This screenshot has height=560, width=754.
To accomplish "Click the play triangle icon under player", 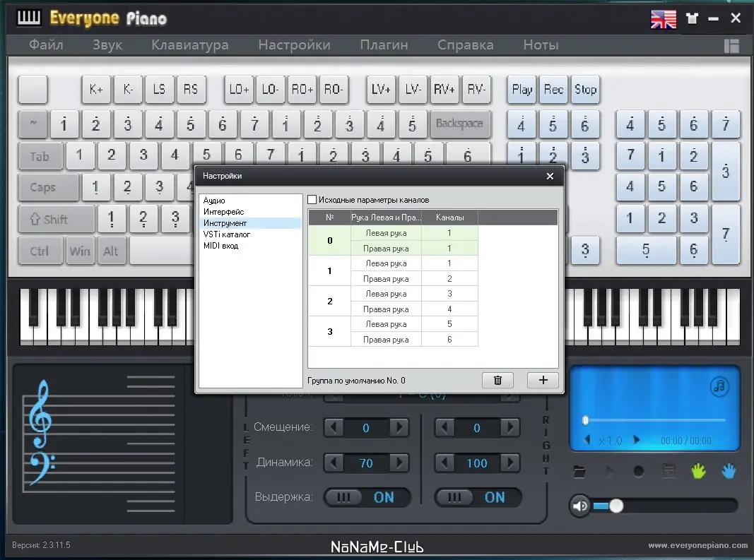I will (x=610, y=472).
